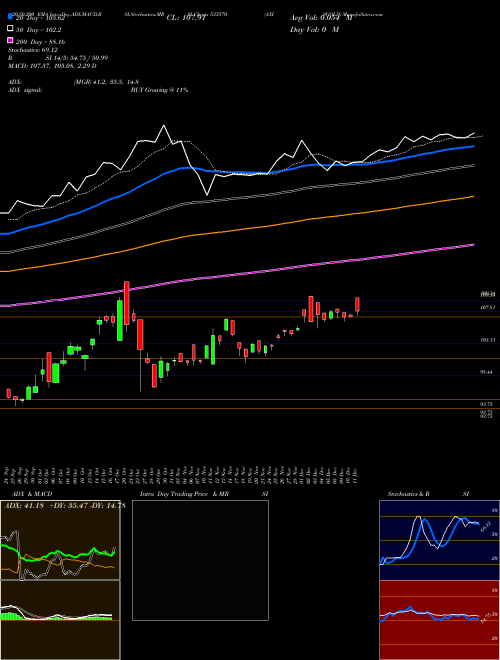Click the MACD values line in header
This screenshot has height=660, width=500.
point(52,66)
